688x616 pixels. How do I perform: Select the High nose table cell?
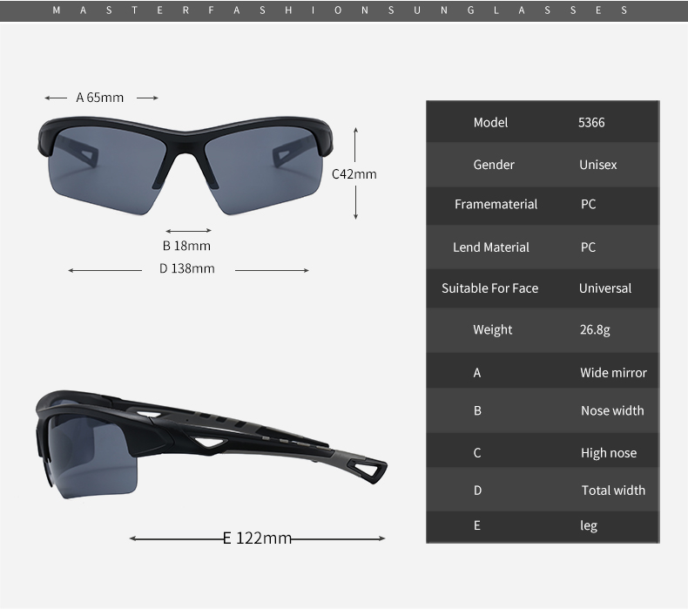(x=608, y=452)
